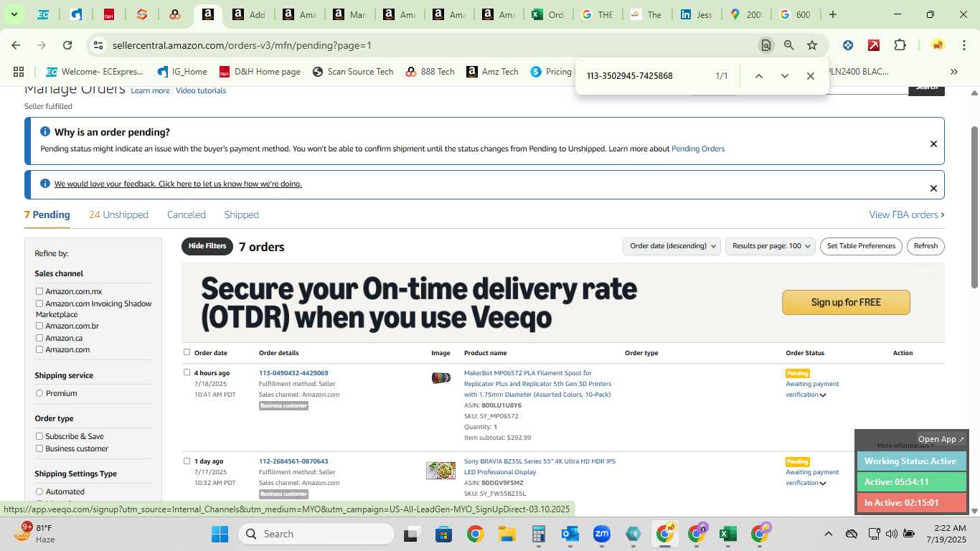
Task: Expand Awaiting payment verification for Sony BRAVIA order
Action: pyautogui.click(x=823, y=483)
